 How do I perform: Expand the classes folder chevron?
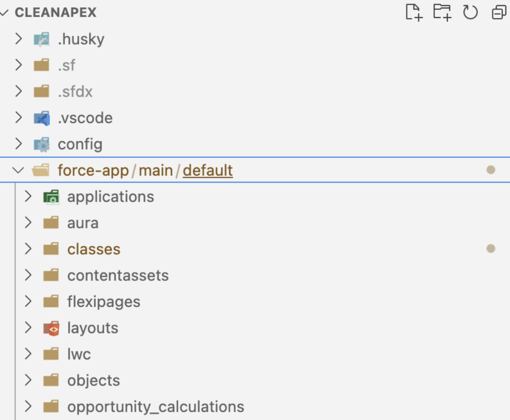(x=28, y=249)
